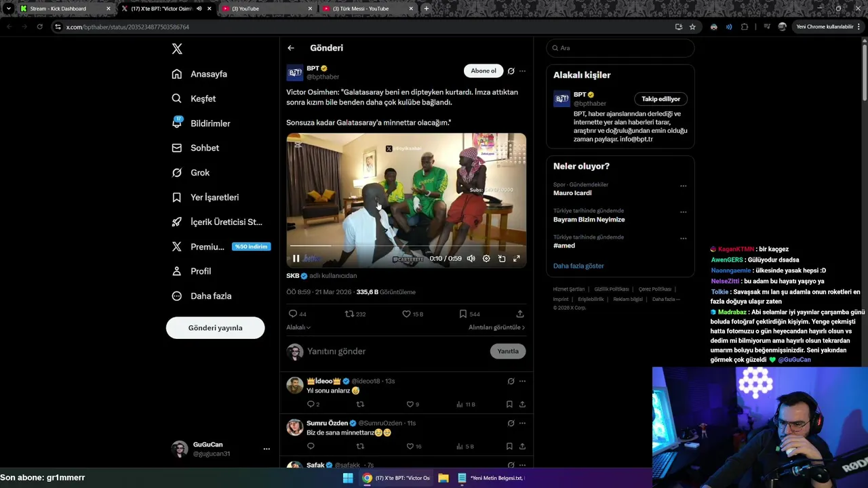The width and height of the screenshot is (868, 488).
Task: Like İdeoo's reply
Action: pos(410,405)
